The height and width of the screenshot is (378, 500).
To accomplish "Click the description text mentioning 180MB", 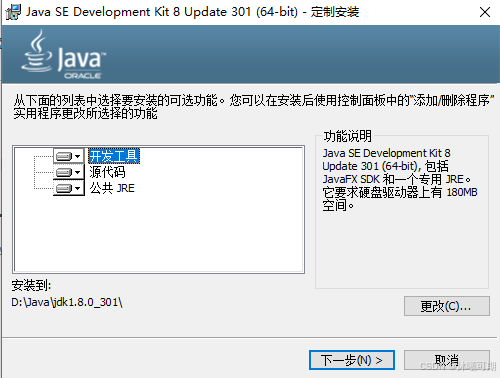I will [x=400, y=179].
